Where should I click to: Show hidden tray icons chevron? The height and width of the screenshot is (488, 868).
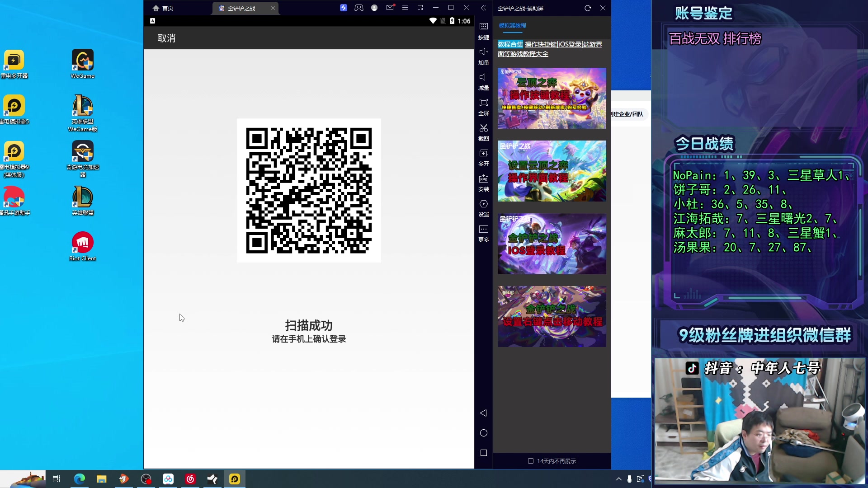coord(618,479)
